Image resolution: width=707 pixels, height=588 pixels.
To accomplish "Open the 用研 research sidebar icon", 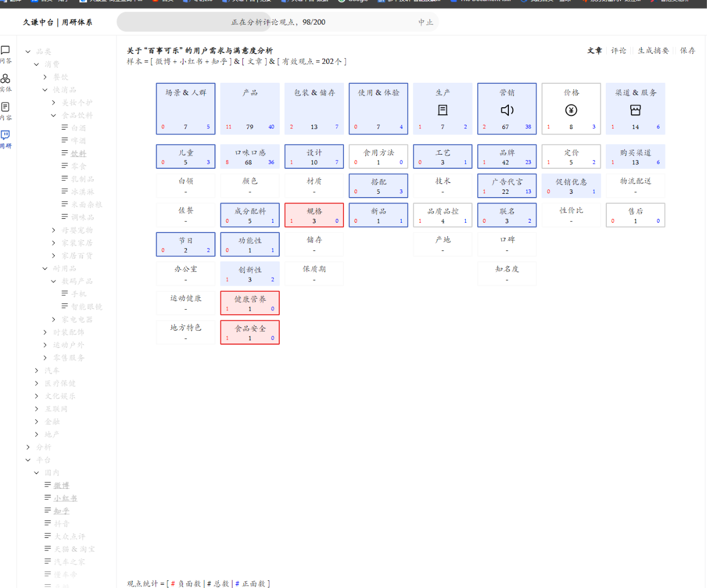I will click(5, 134).
